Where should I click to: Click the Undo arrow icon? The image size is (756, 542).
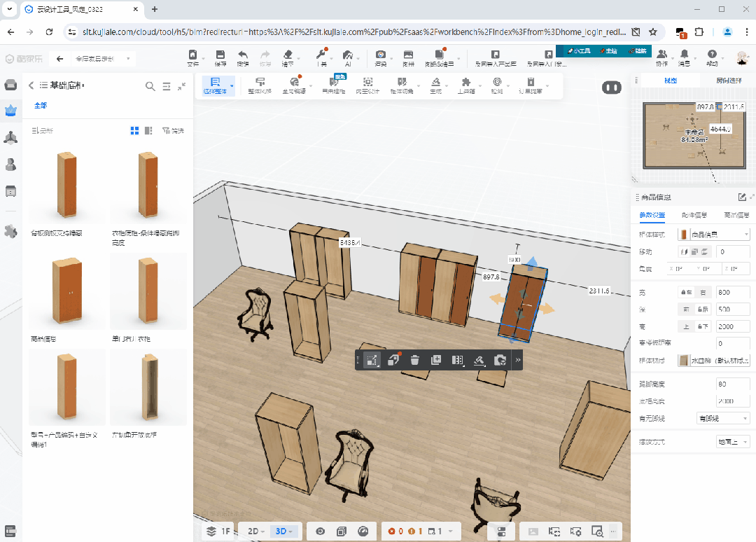click(x=243, y=55)
